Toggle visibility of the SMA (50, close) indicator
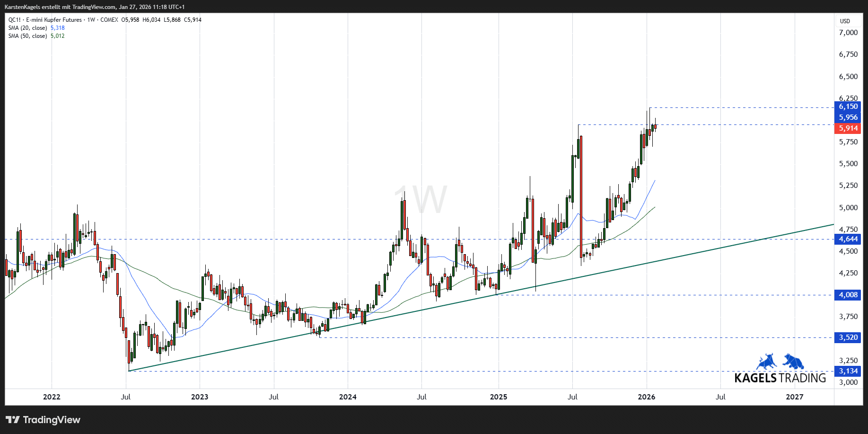868x434 pixels. 27,36
